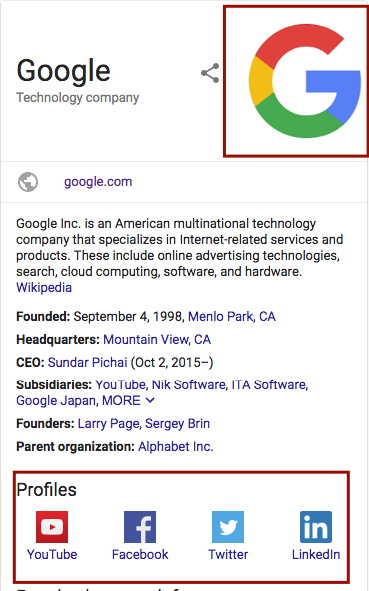Click the ITA Software link
The height and width of the screenshot is (591, 369).
[269, 384]
